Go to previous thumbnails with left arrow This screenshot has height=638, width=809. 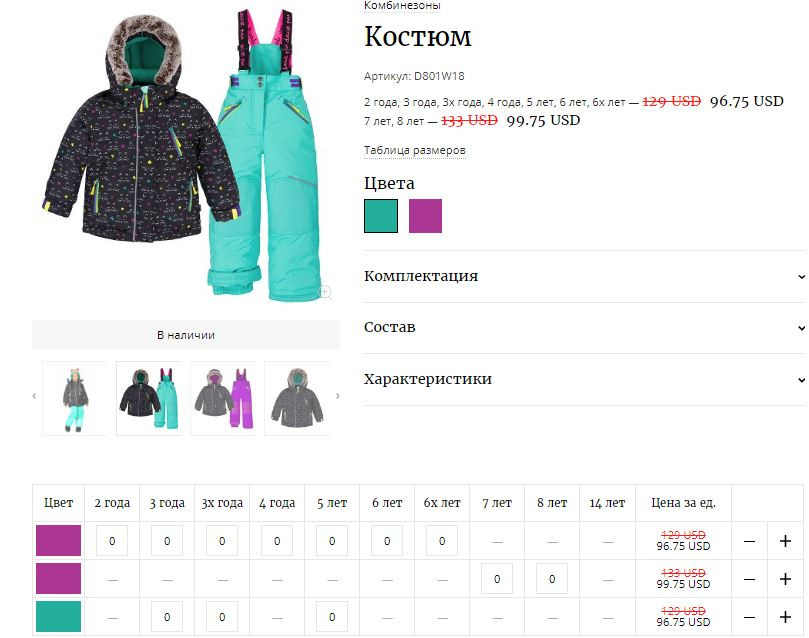coord(35,396)
